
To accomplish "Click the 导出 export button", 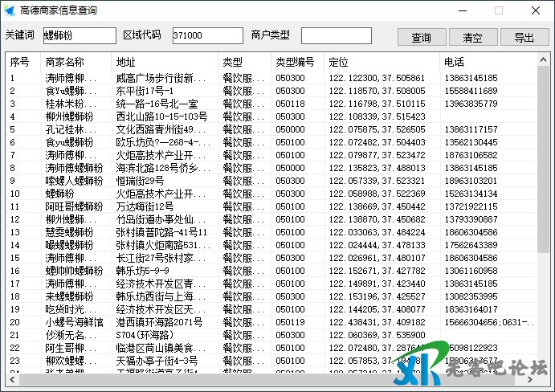I will (524, 38).
